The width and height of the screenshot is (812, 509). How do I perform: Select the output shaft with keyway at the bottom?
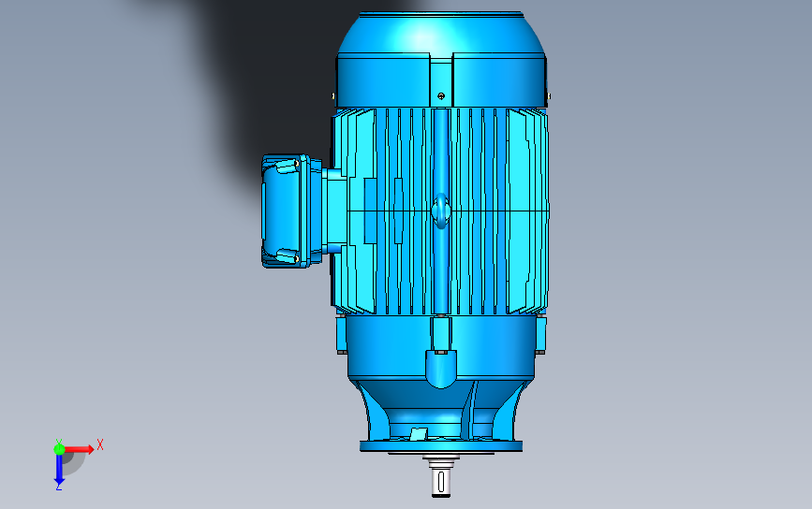tap(441, 481)
